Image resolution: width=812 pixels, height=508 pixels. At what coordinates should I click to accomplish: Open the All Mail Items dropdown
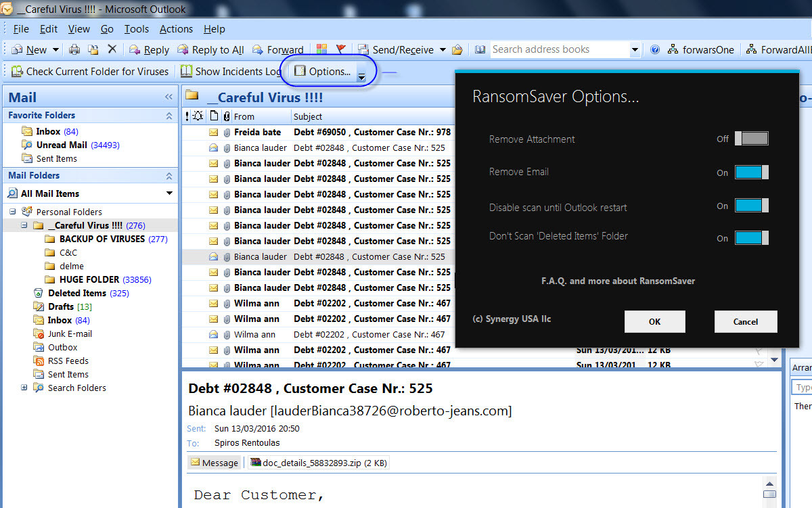[169, 193]
